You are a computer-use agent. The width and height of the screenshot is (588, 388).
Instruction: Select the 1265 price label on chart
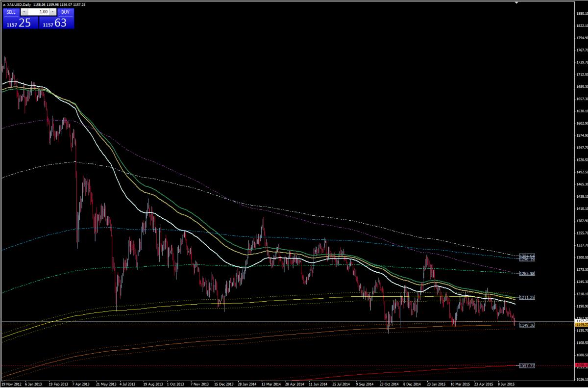(x=528, y=273)
